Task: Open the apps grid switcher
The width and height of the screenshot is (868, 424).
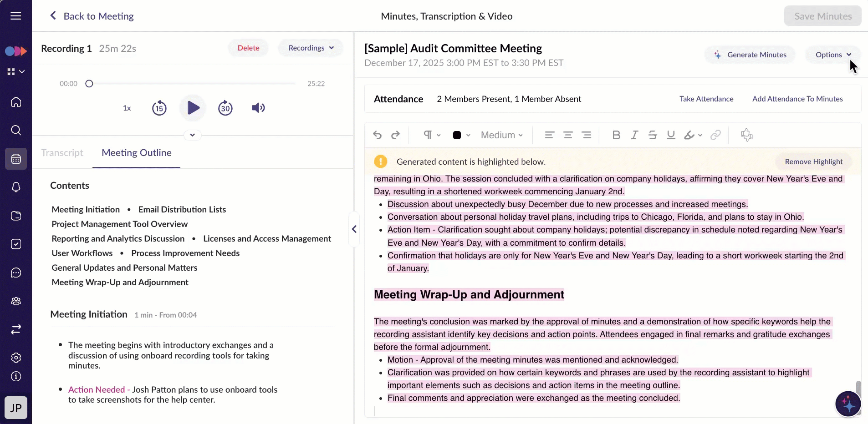Action: (15, 71)
